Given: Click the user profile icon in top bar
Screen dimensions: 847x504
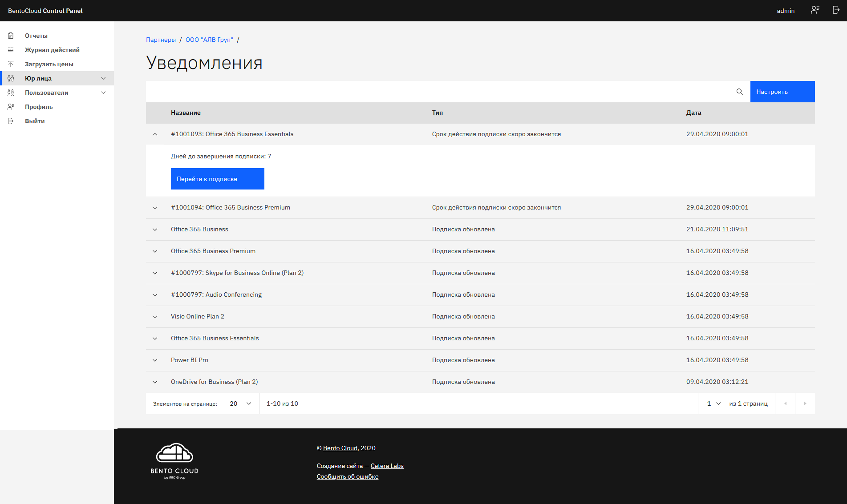Looking at the screenshot, I should (x=815, y=10).
